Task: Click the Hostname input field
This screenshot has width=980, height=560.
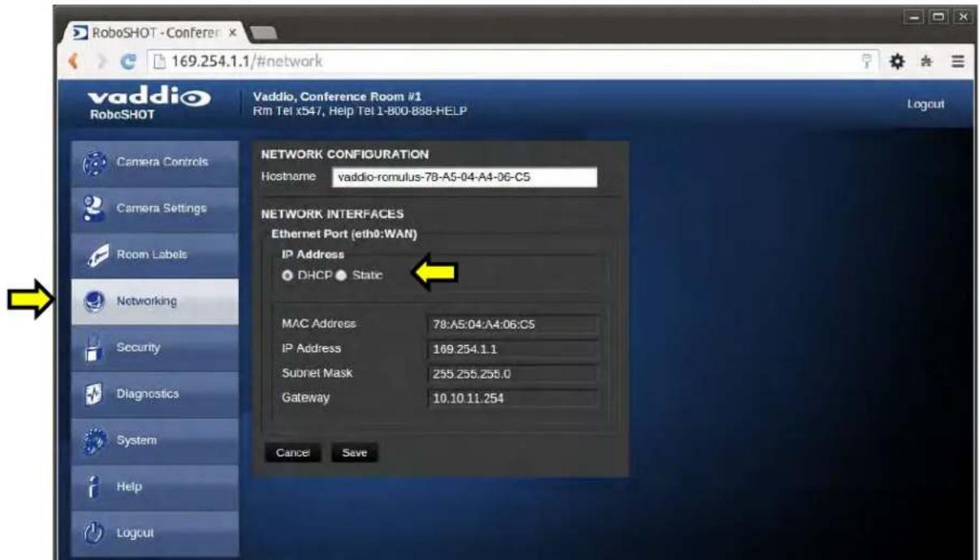Action: pos(463,178)
